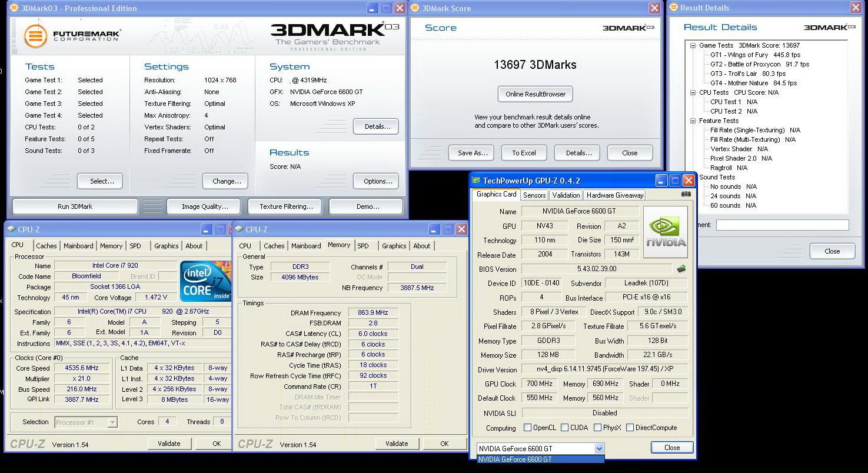Select GT4 - Mother Nature result row
Viewport: 868px width, 473px height.
pyautogui.click(x=753, y=83)
